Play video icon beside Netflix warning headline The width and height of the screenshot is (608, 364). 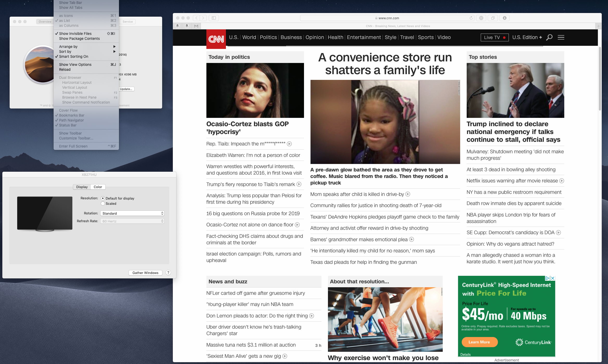(562, 181)
